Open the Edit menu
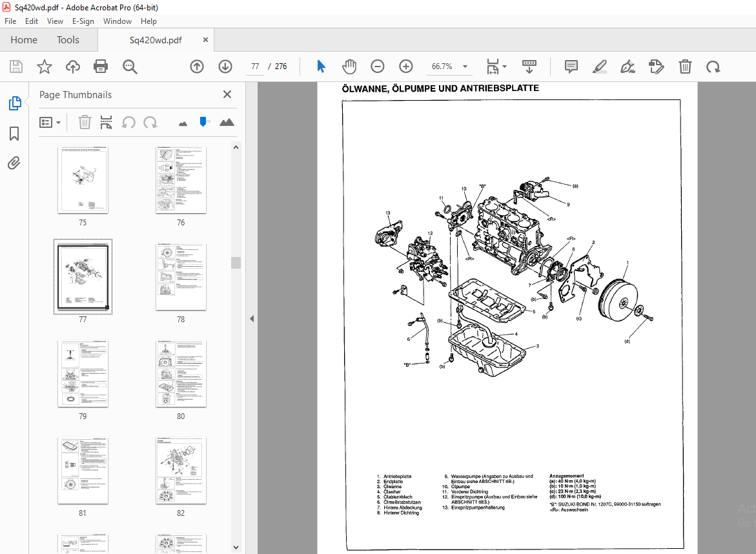This screenshot has width=756, height=554. click(x=32, y=21)
